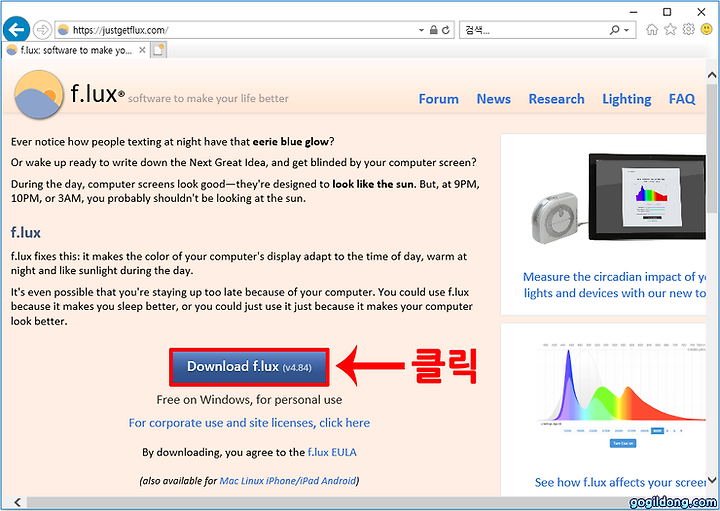The height and width of the screenshot is (511, 720).
Task: Open the Research navigation link
Action: pos(557,99)
